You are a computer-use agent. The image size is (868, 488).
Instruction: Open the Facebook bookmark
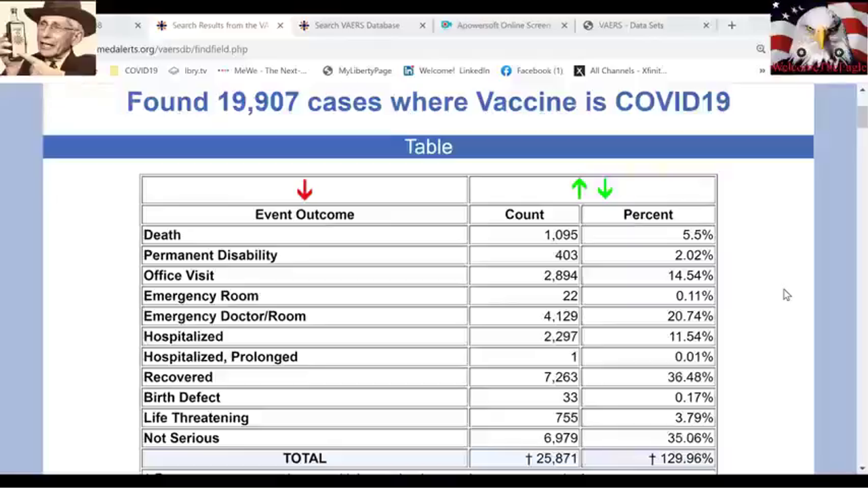(x=532, y=70)
